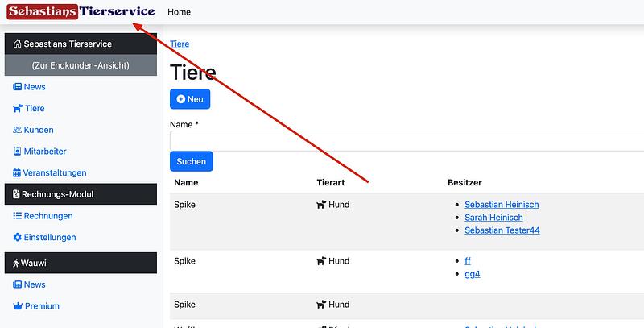This screenshot has height=328, width=644.
Task: Open owner link Sebastian Tester44
Action: [x=502, y=230]
